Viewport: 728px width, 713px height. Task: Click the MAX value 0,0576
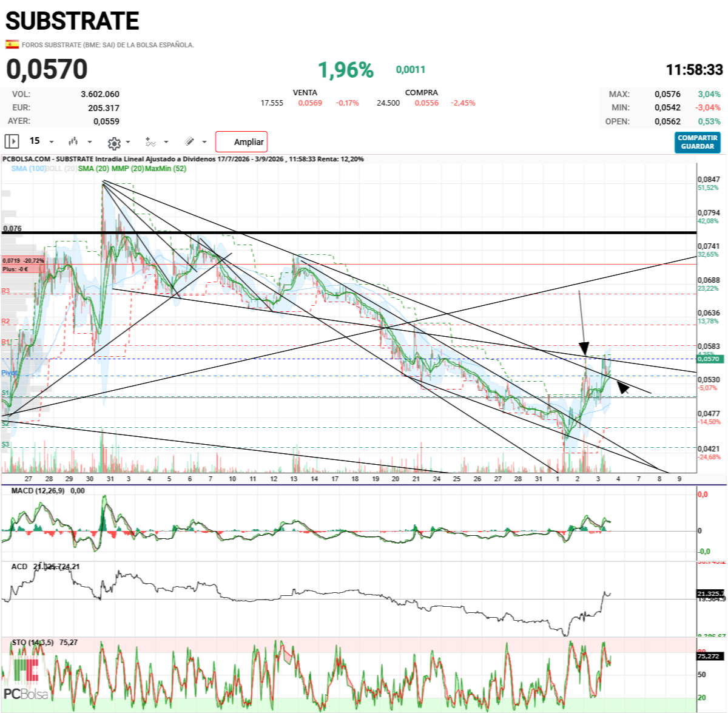(x=667, y=94)
